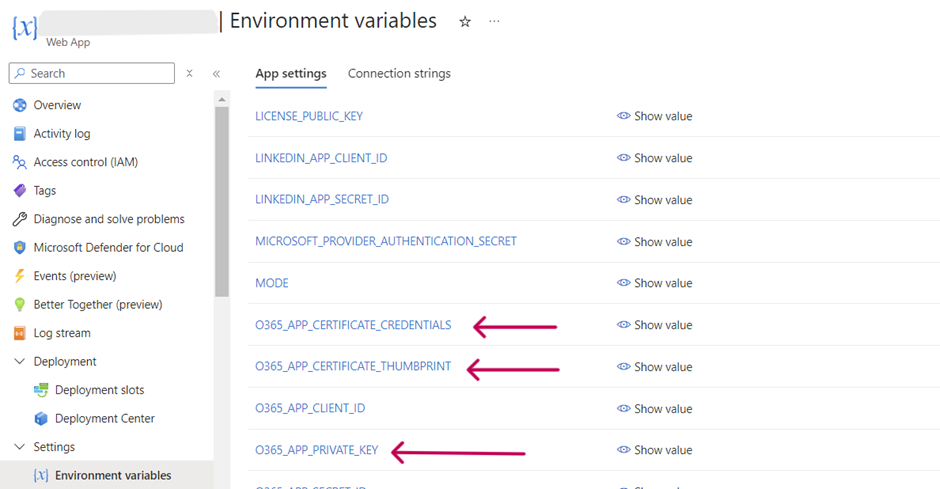The image size is (940, 489).
Task: Open Events (preview) lightning icon
Action: 19,276
